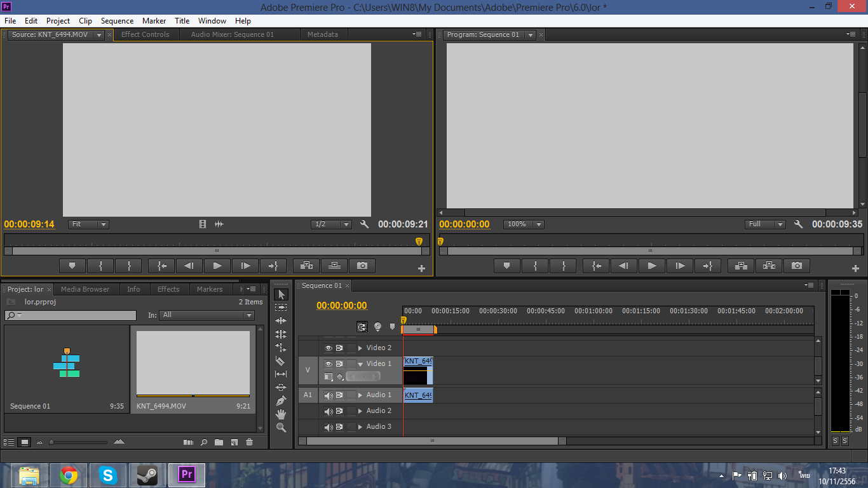Click Export Frame camera in Program monitor
Image resolution: width=868 pixels, height=488 pixels.
[x=797, y=266]
